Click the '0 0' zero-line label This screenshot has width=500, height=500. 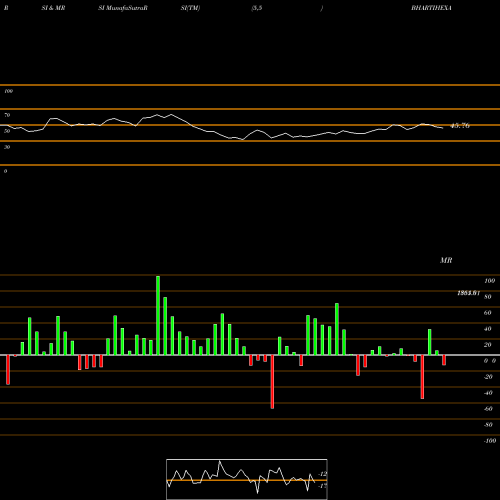(x=490, y=361)
